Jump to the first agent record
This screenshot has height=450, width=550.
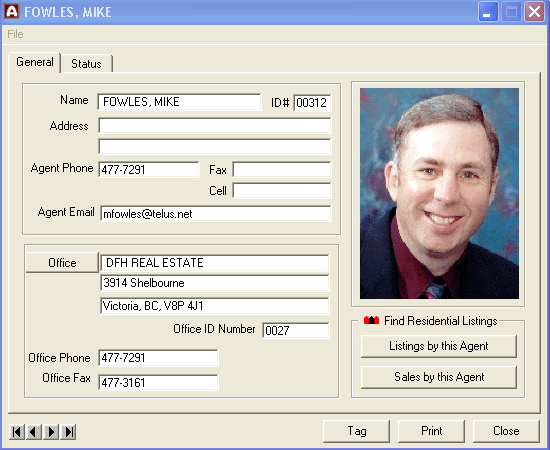(x=16, y=432)
